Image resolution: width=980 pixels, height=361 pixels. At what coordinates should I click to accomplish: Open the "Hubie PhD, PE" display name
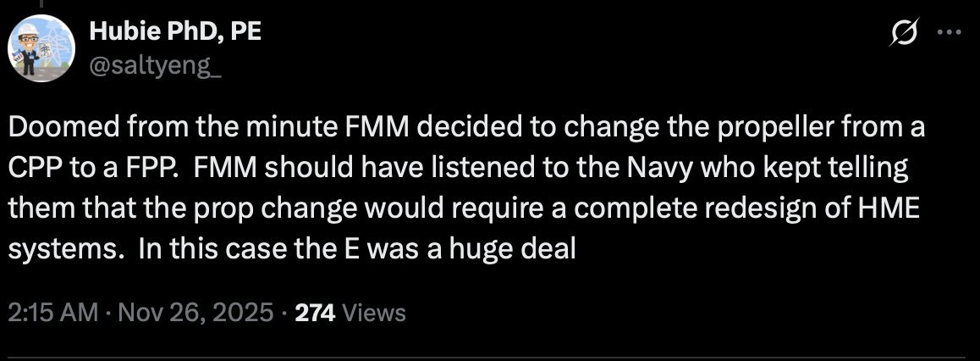click(175, 32)
